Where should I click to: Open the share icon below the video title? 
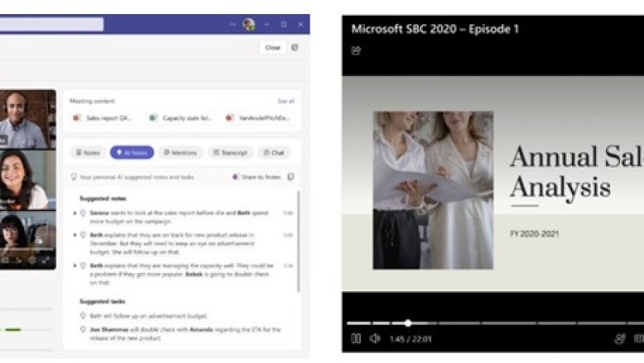[356, 51]
